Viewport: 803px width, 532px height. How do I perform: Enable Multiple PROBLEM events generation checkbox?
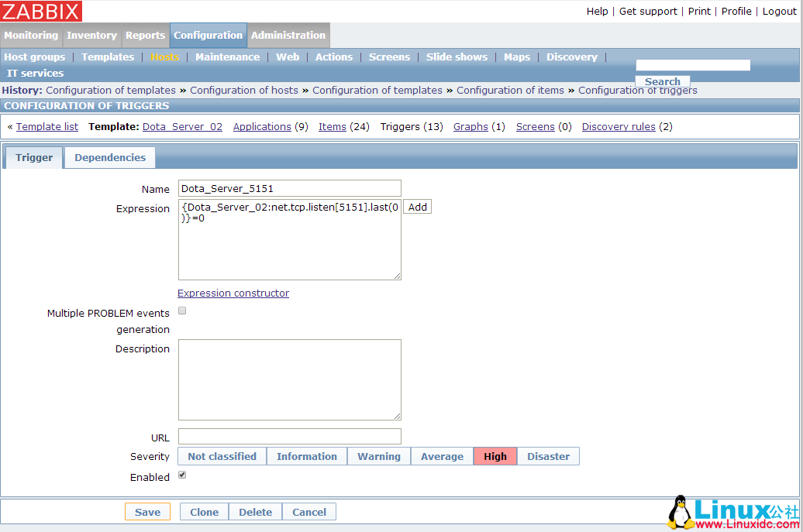point(182,311)
